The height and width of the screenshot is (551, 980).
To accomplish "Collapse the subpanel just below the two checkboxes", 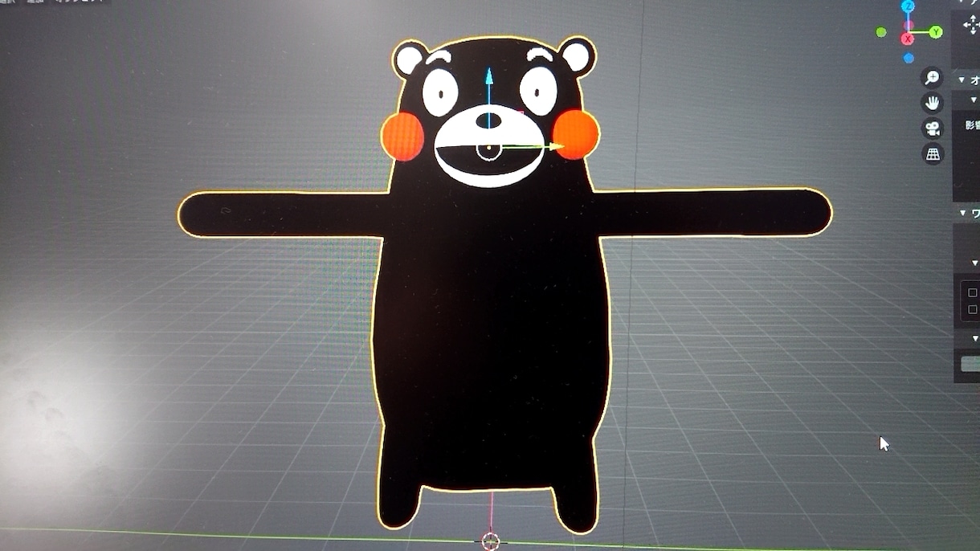I will tap(975, 338).
